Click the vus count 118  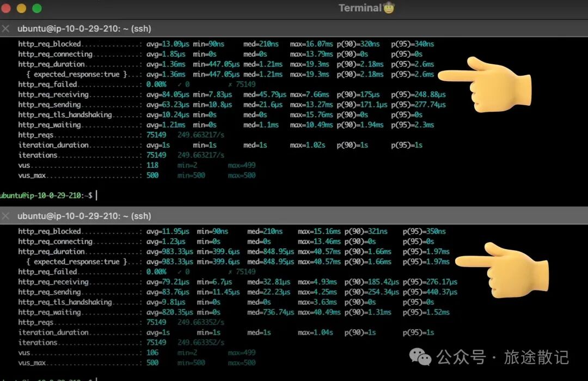click(x=152, y=165)
